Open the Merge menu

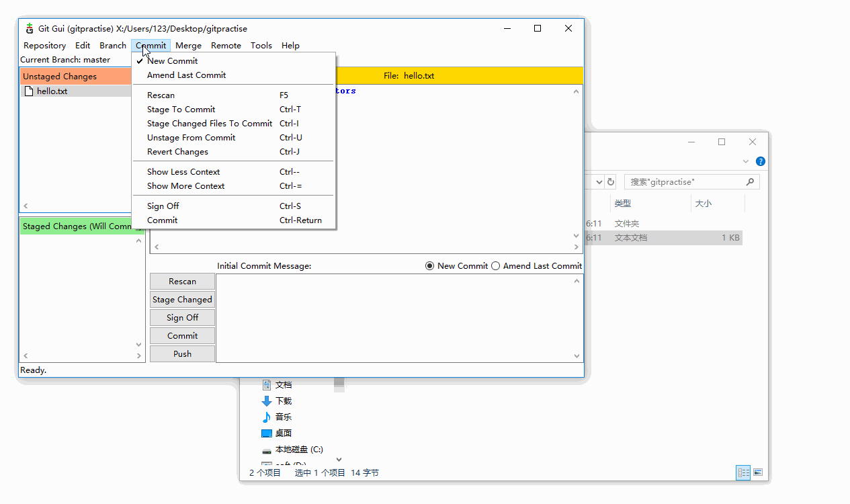coord(188,46)
